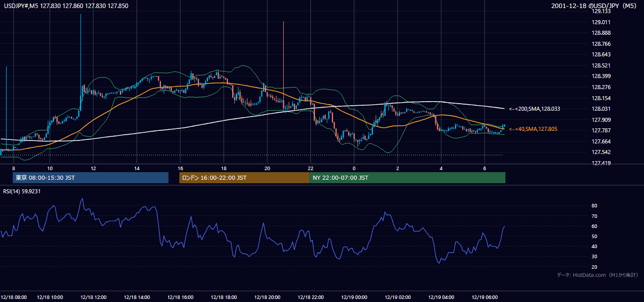
Task: Click the RSI scale value 60
Action: pos(595,226)
